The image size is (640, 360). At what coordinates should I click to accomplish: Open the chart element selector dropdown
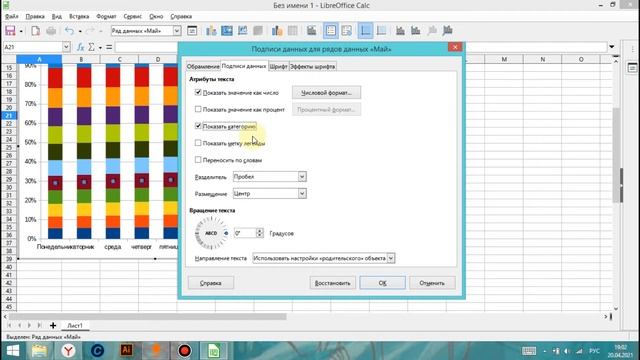177,31
